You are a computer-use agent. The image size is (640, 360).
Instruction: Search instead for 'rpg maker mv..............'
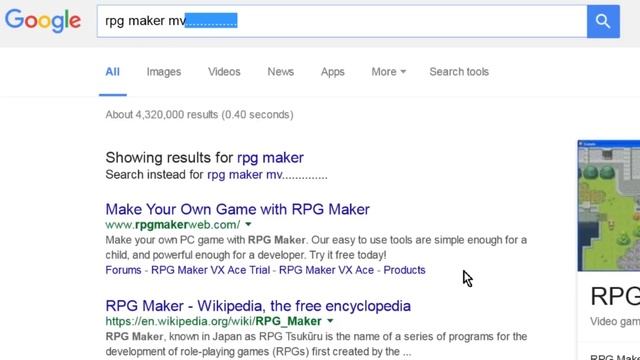[x=267, y=175]
